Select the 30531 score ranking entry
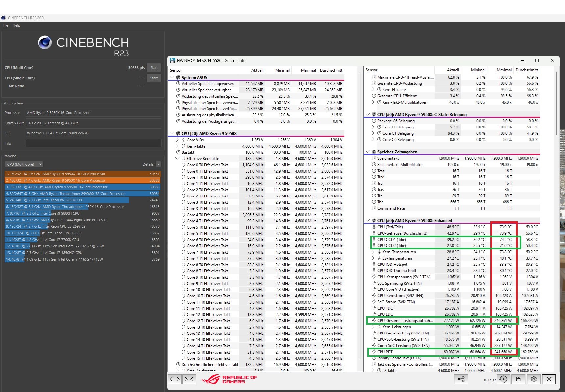The height and width of the screenshot is (392, 565). click(83, 174)
